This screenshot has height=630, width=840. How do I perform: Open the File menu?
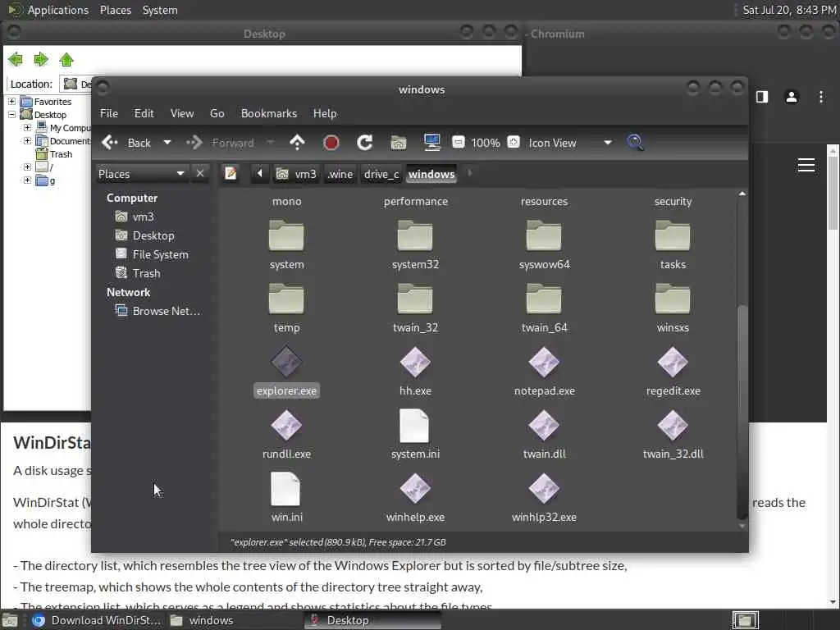tap(109, 113)
